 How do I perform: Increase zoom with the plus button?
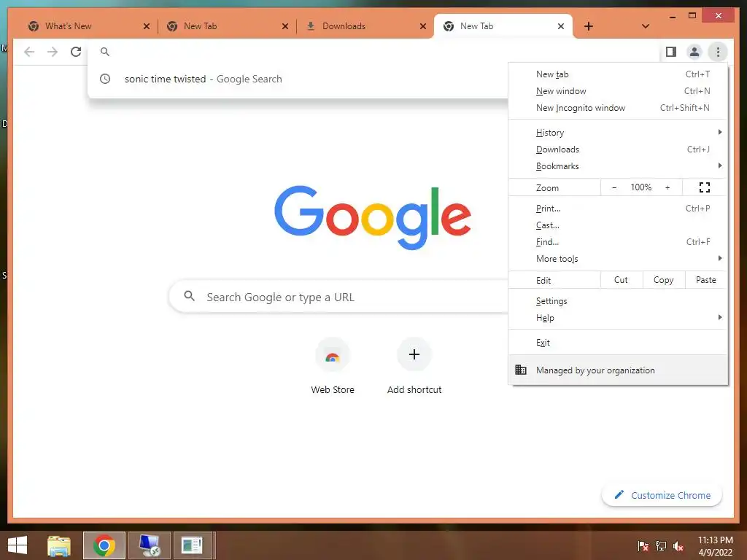pyautogui.click(x=667, y=187)
